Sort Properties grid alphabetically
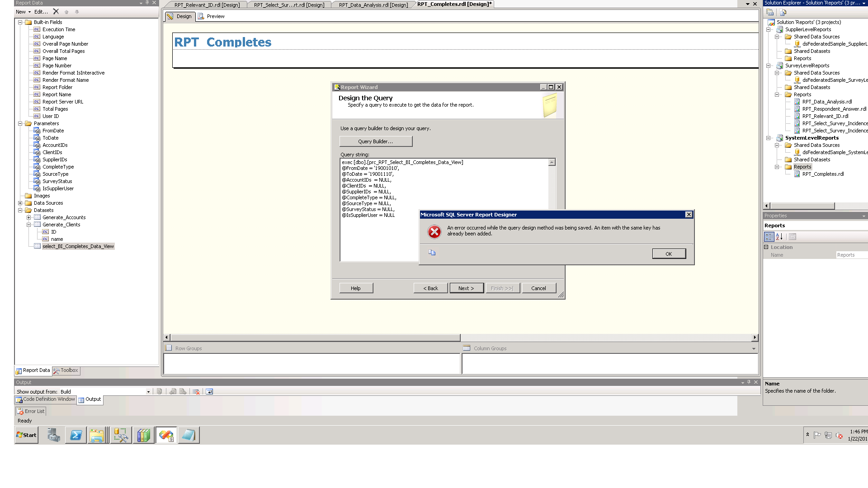The width and height of the screenshot is (868, 488). (x=779, y=237)
